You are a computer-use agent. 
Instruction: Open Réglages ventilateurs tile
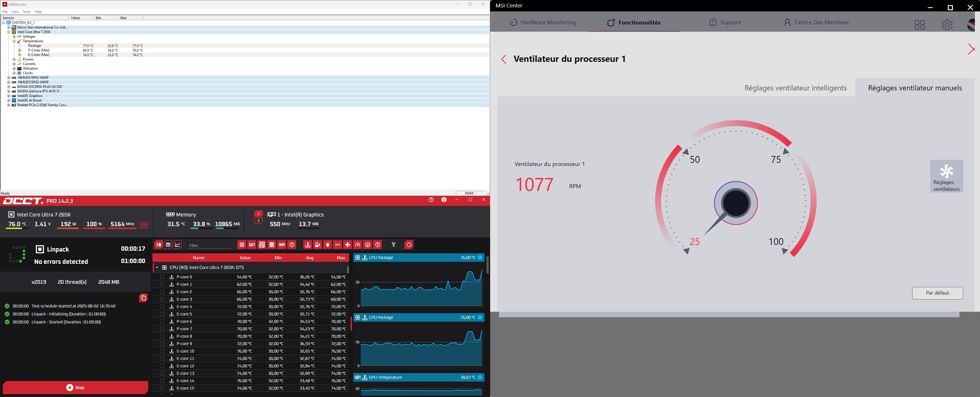pos(947,176)
